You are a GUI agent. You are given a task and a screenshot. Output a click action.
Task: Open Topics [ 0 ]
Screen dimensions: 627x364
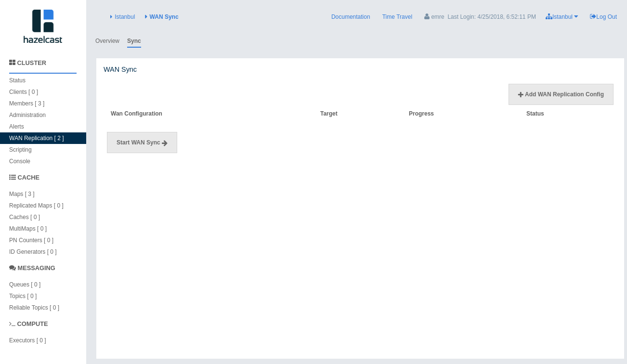23,296
